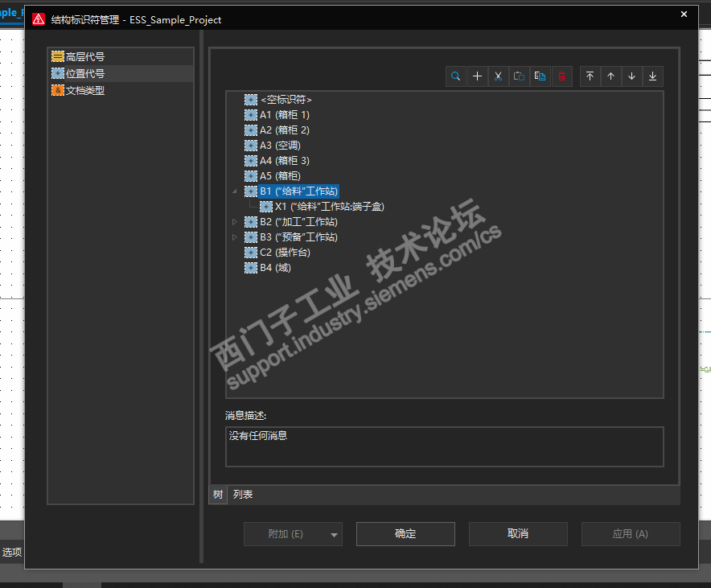Viewport: 711px width, 588px height.
Task: Click icon beside A1 entry
Action: [x=251, y=115]
